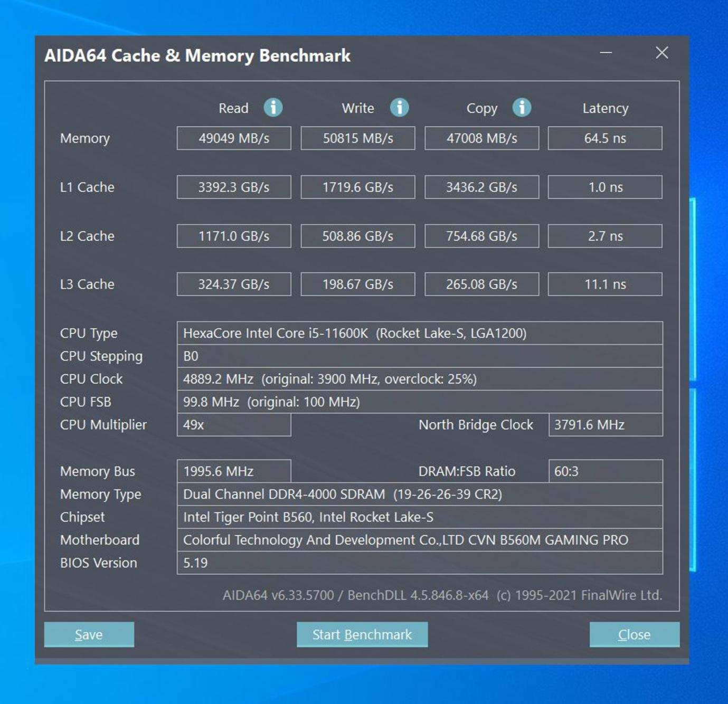Image resolution: width=728 pixels, height=704 pixels.
Task: Click the Chipset label
Action: click(x=82, y=518)
